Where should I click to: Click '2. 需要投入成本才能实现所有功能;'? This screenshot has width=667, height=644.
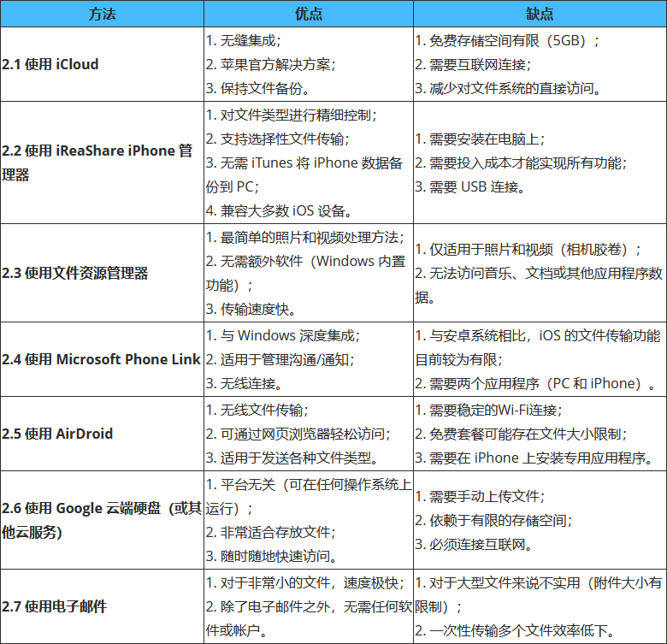521,162
